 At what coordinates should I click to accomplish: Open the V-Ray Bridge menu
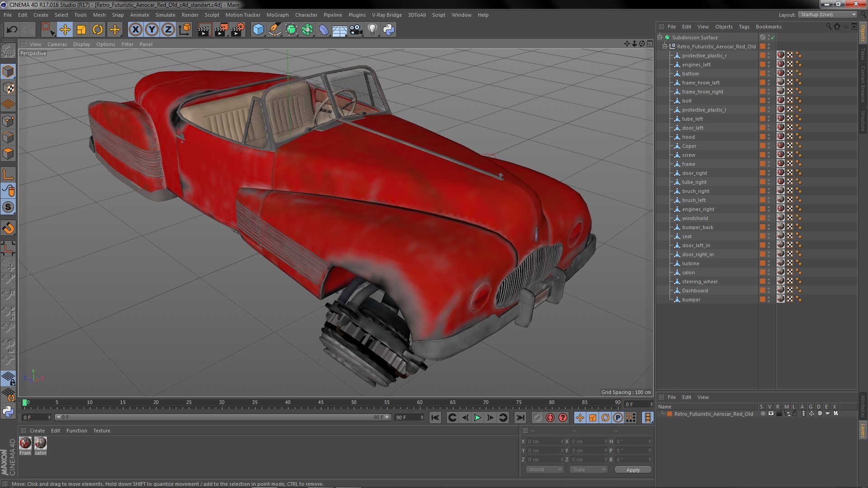[387, 15]
